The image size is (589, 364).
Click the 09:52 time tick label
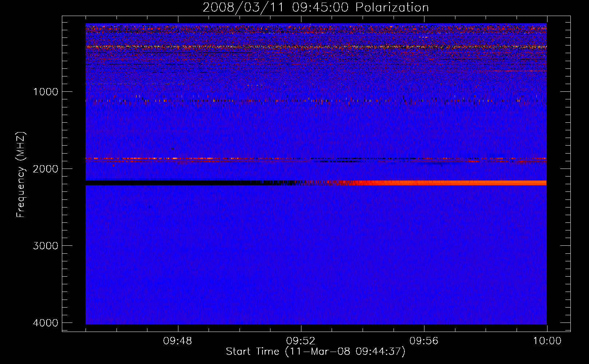pyautogui.click(x=301, y=341)
